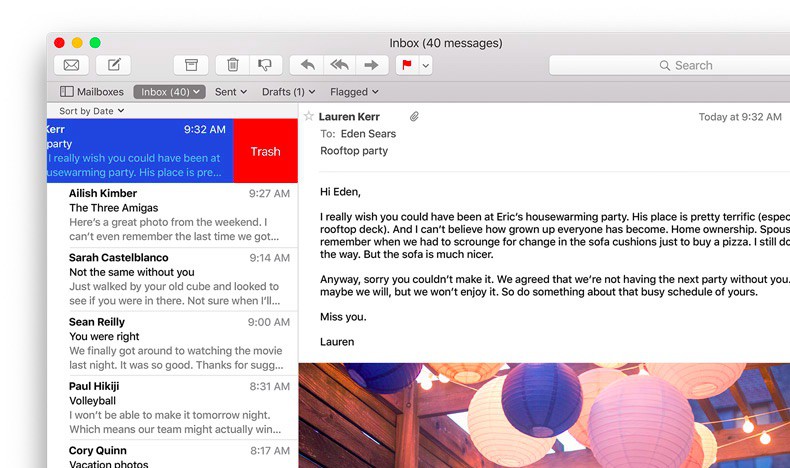Open the flag color dropdown arrow
This screenshot has width=790, height=468.
426,65
